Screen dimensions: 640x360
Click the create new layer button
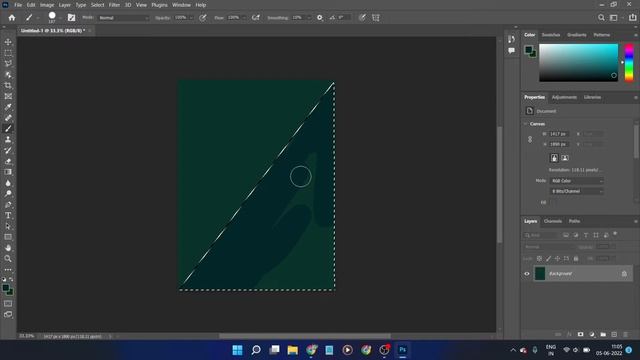click(614, 334)
